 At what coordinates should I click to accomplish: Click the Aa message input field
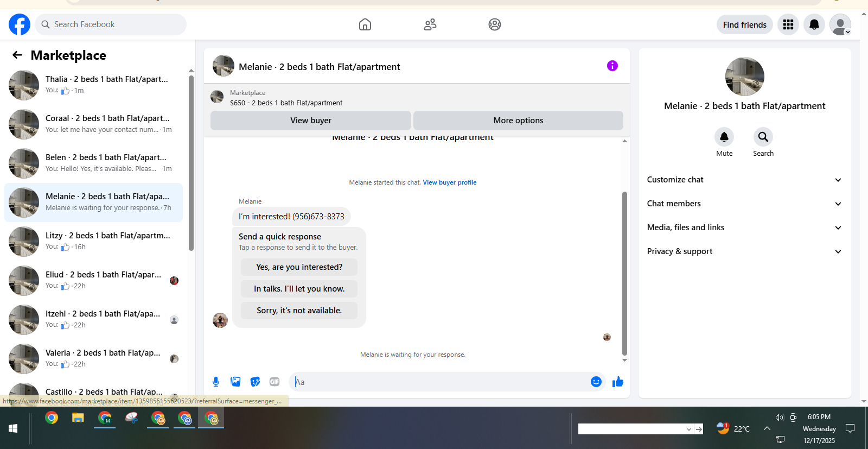(439, 382)
